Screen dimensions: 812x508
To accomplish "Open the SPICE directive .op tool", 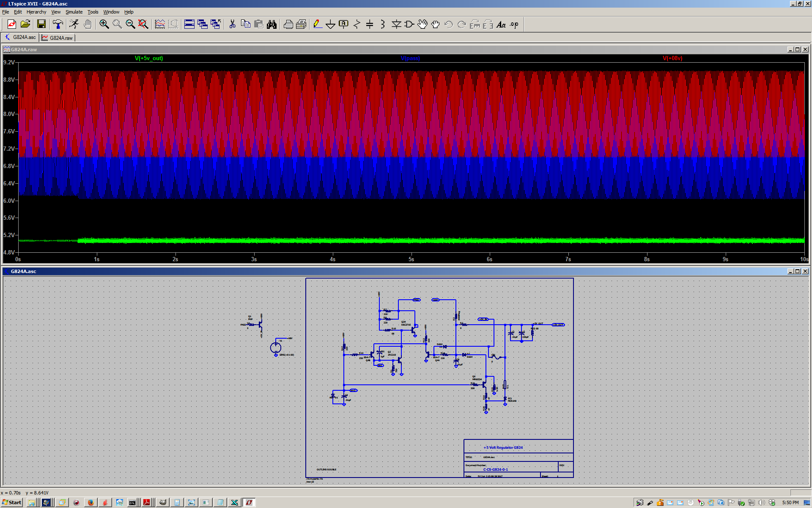I will pos(514,24).
